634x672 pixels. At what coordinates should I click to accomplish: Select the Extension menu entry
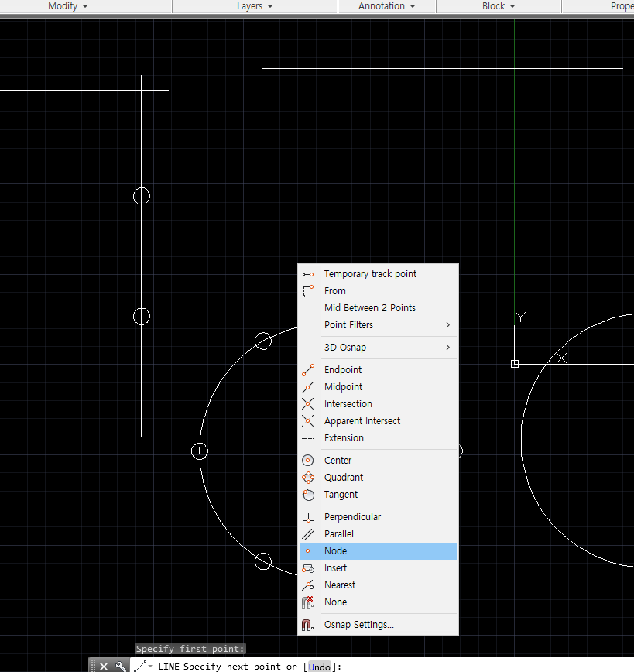[x=378, y=438]
